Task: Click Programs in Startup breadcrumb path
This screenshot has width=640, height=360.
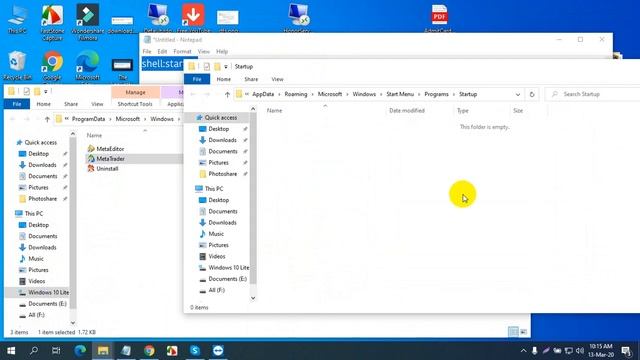Action: 436,94
